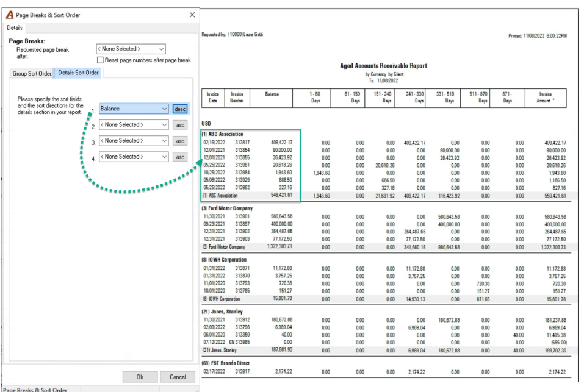Toggle the desc sort direction for Balance

(x=180, y=109)
